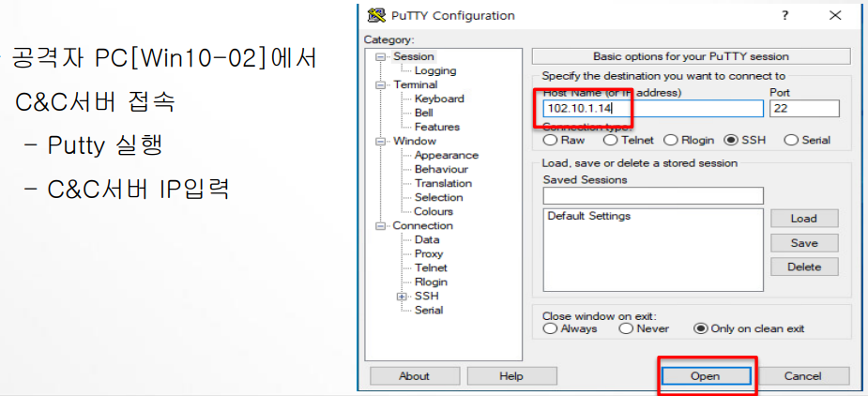Open the Telnet category in tree
Image resolution: width=868 pixels, height=396 pixels.
[x=431, y=268]
